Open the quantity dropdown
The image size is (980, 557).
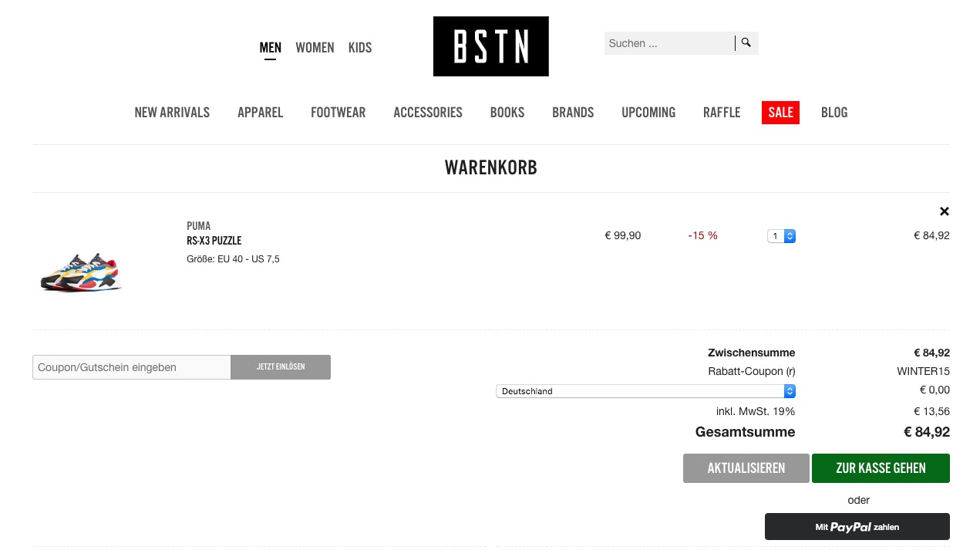pyautogui.click(x=781, y=236)
